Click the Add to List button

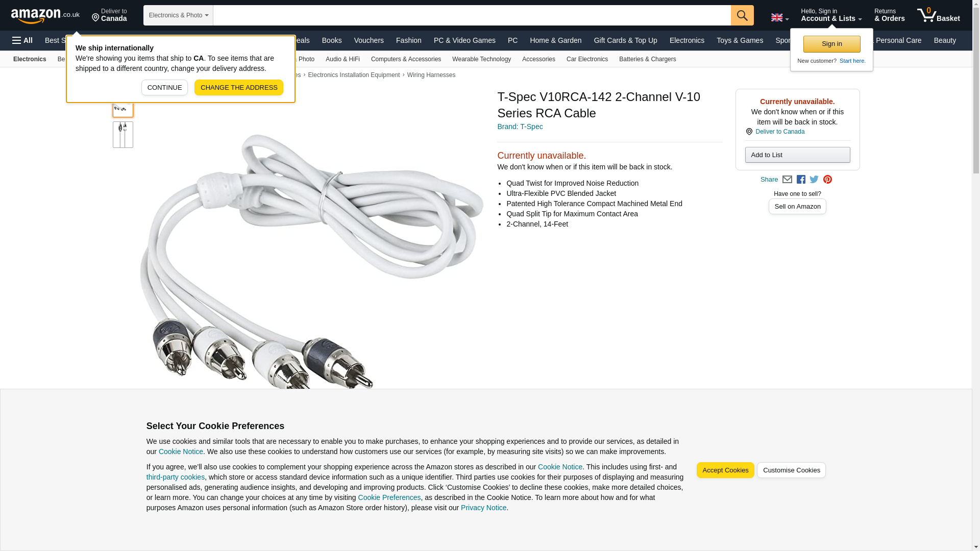pos(797,155)
